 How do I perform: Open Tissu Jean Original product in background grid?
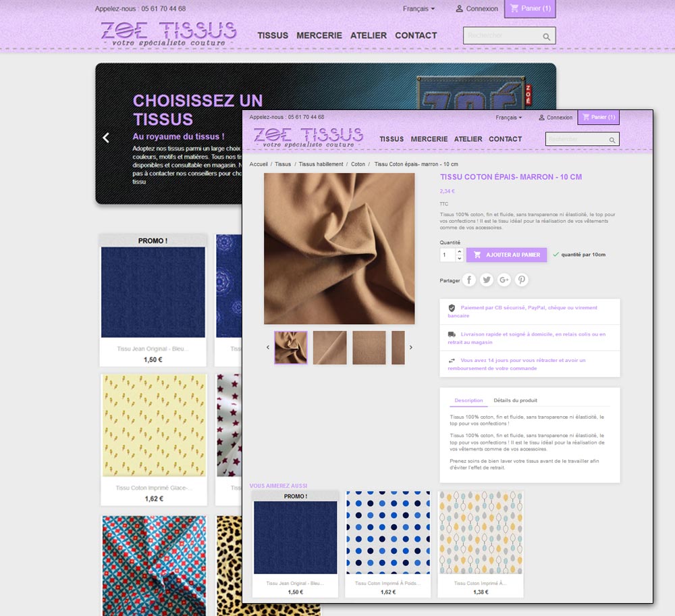pyautogui.click(x=153, y=300)
